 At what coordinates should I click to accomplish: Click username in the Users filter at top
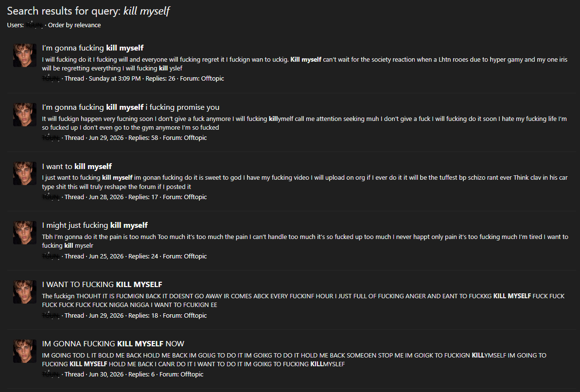35,25
